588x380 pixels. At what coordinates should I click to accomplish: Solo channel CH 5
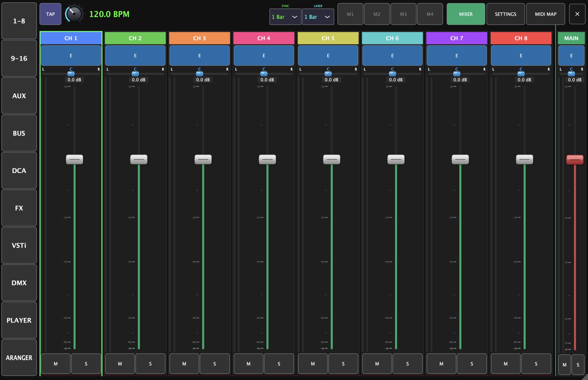[x=343, y=364]
